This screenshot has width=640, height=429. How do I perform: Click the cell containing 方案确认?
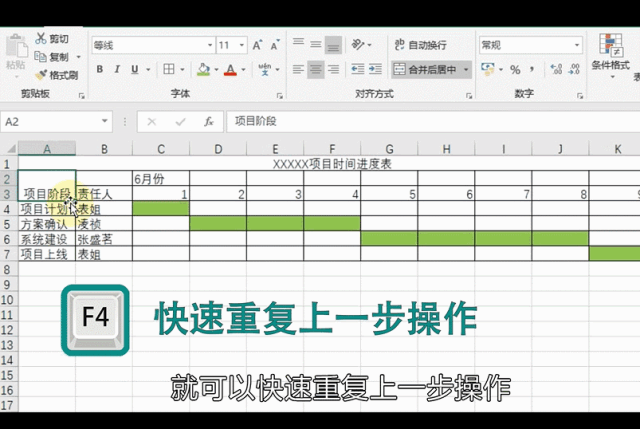[47, 224]
